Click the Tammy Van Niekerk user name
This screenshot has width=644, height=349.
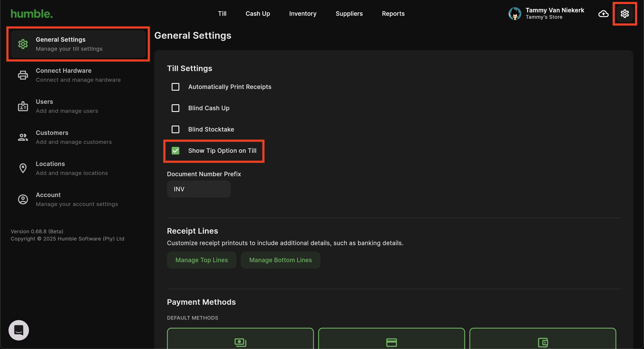point(555,10)
